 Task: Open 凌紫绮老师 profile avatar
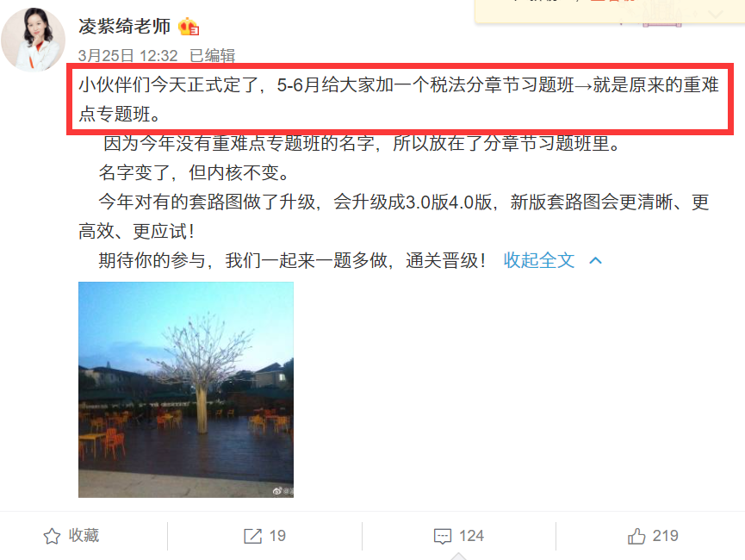[x=34, y=40]
